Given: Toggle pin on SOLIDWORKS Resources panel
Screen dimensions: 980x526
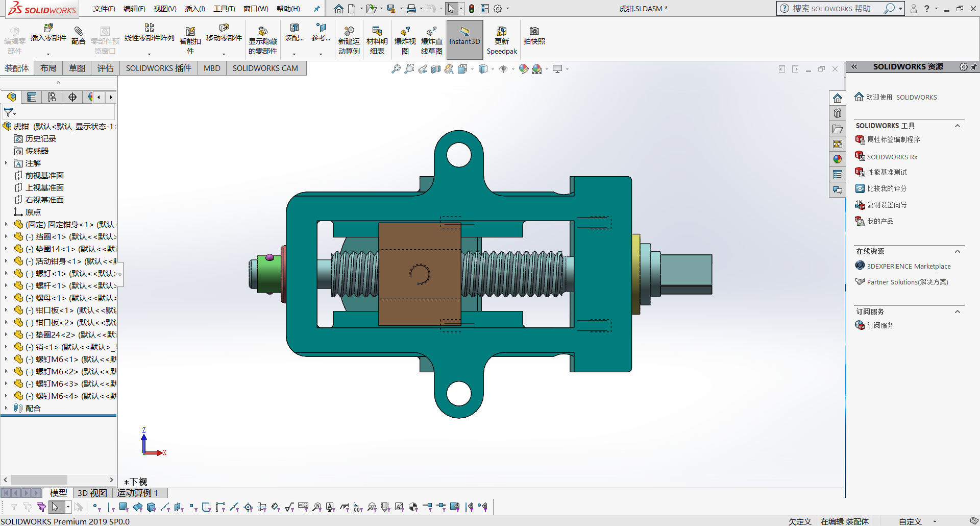Looking at the screenshot, I should (974, 67).
